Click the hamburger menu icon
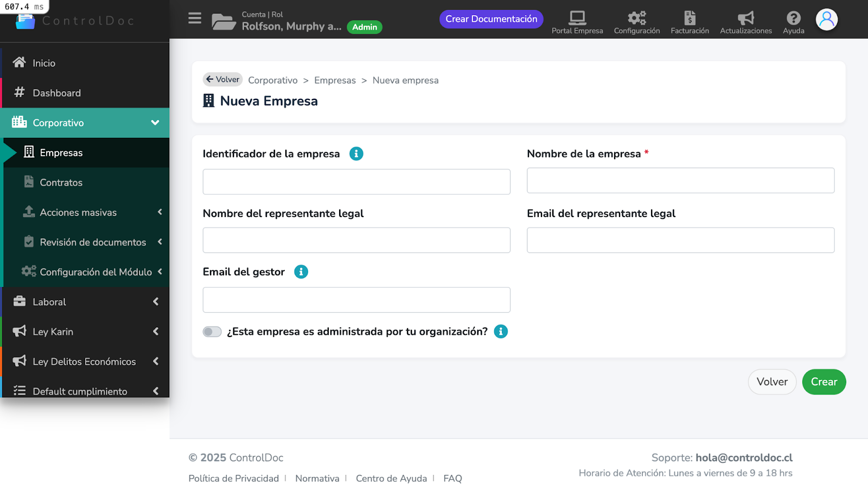Viewport: 868px width, 502px height. click(195, 18)
